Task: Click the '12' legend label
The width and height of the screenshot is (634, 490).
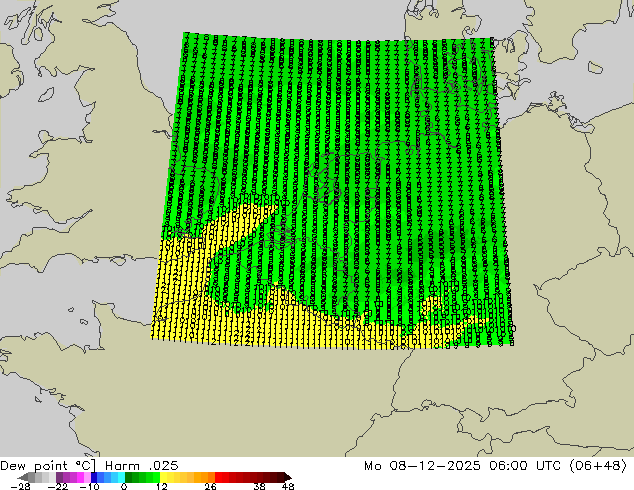Action: (162, 486)
